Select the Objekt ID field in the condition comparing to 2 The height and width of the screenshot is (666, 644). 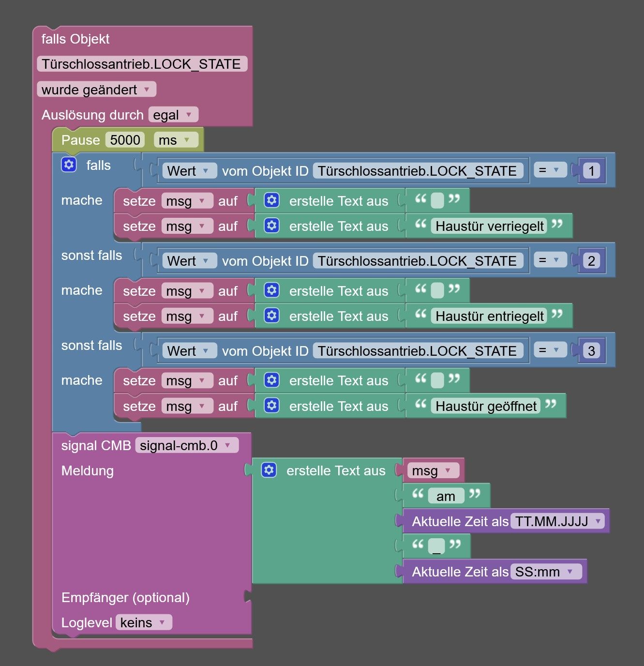coord(418,261)
